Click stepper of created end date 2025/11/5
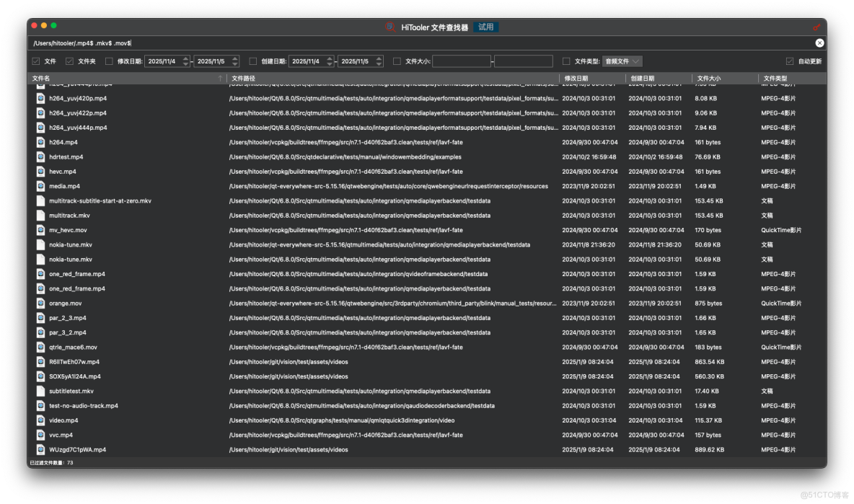The image size is (854, 504). pyautogui.click(x=379, y=61)
